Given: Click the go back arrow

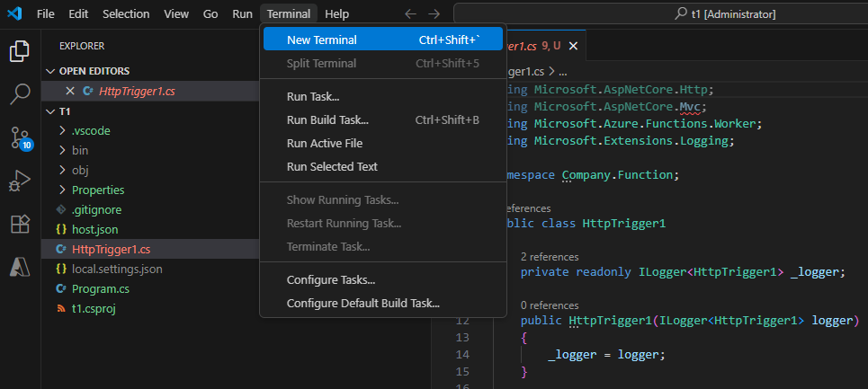Looking at the screenshot, I should 411,14.
